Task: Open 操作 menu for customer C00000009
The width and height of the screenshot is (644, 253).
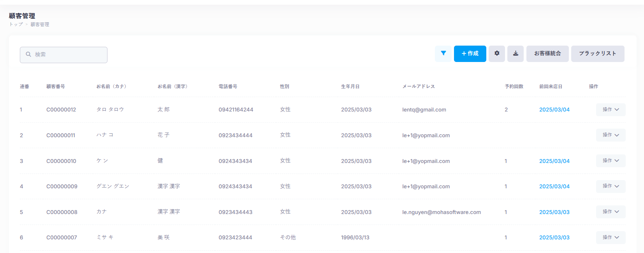Action: pyautogui.click(x=611, y=186)
